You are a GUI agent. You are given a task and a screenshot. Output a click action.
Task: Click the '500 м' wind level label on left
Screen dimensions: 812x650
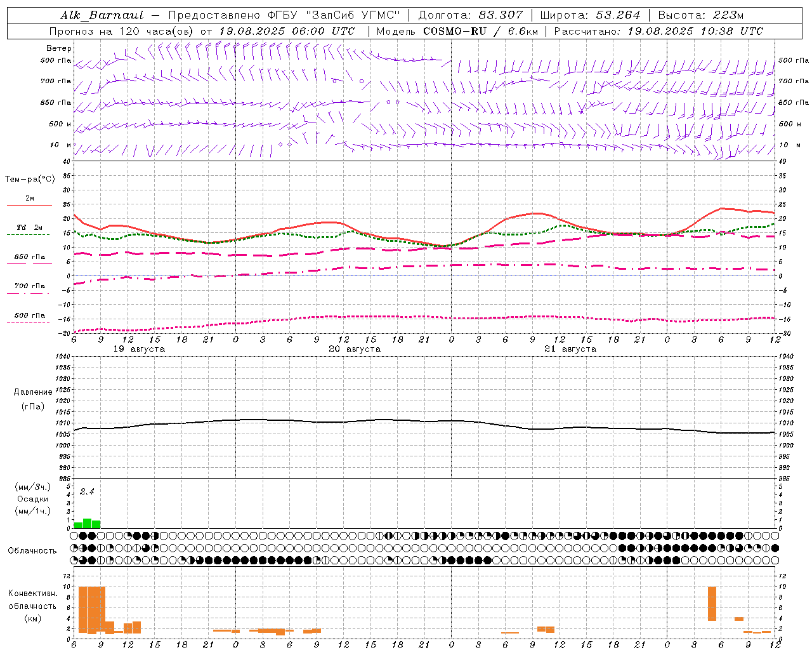pos(60,124)
